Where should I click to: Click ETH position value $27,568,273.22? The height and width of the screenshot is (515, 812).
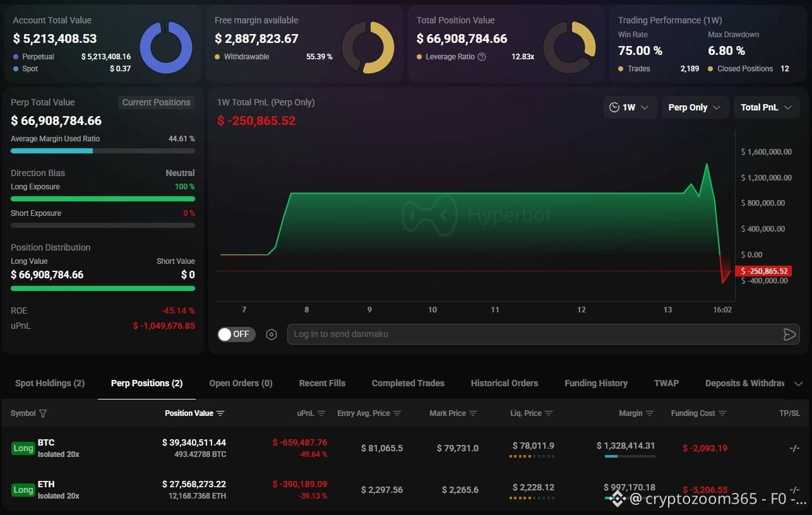point(194,484)
